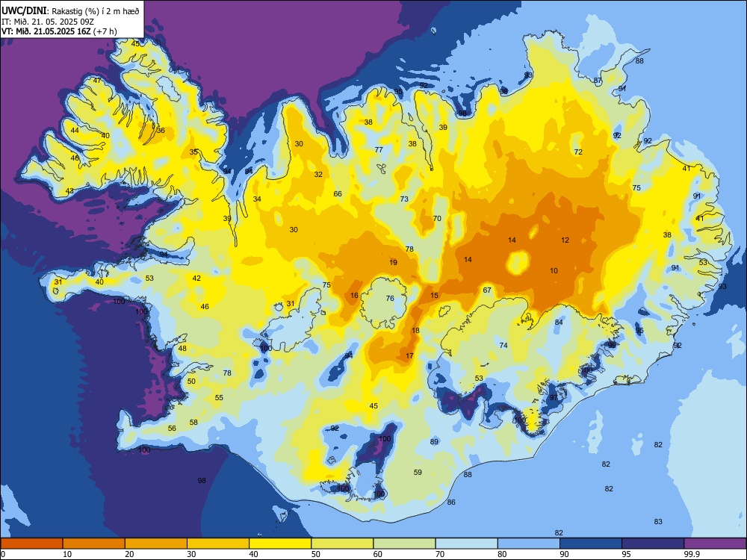
Task: Click the value 76 inside the glacier outline
Action: point(390,298)
